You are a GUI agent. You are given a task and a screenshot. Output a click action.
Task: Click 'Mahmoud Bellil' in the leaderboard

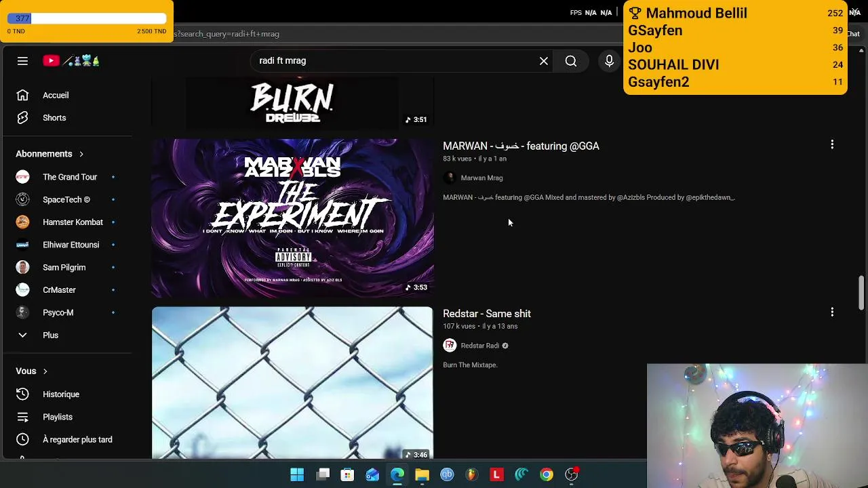pyautogui.click(x=696, y=14)
